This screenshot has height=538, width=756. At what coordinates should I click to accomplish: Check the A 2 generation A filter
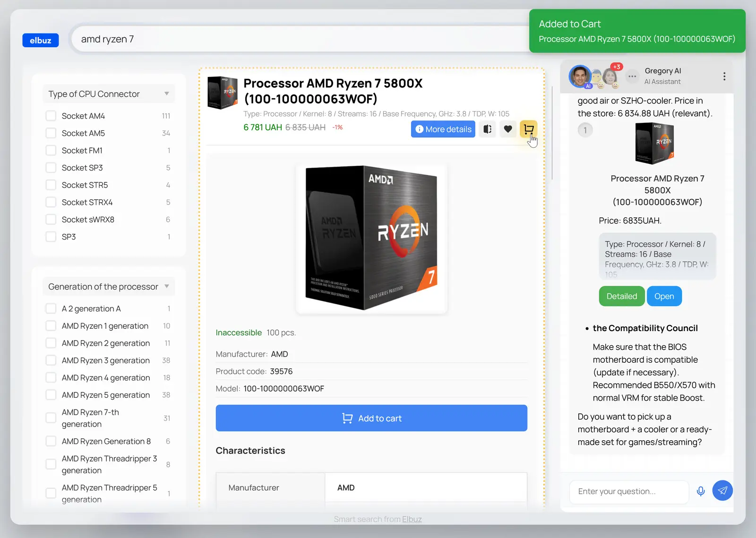(x=51, y=308)
